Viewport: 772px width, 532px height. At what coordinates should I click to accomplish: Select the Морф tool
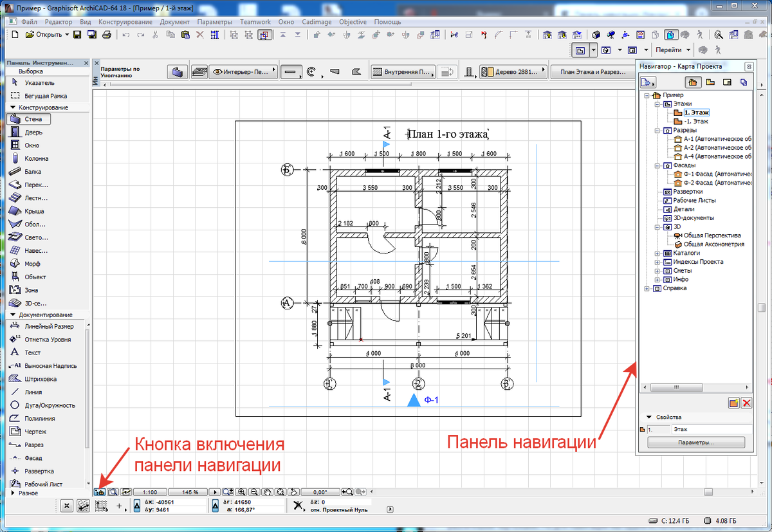point(26,264)
